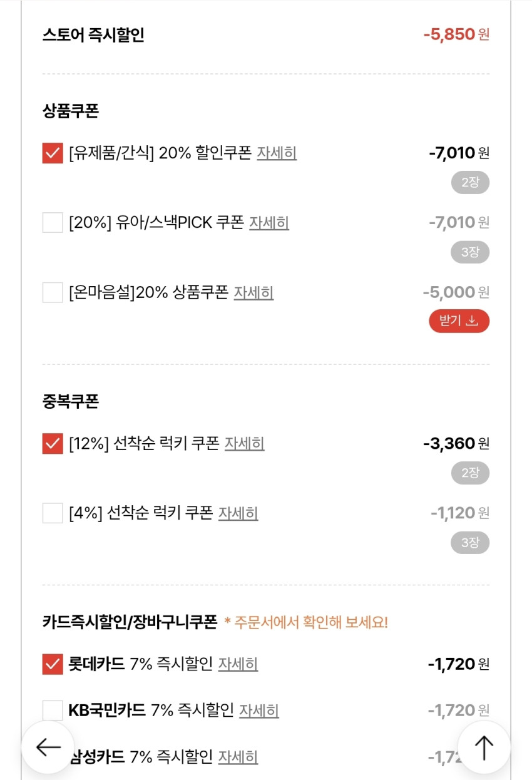
Task: View 자세히 for KB국민카드 7% 즉시할인
Action: click(x=259, y=711)
